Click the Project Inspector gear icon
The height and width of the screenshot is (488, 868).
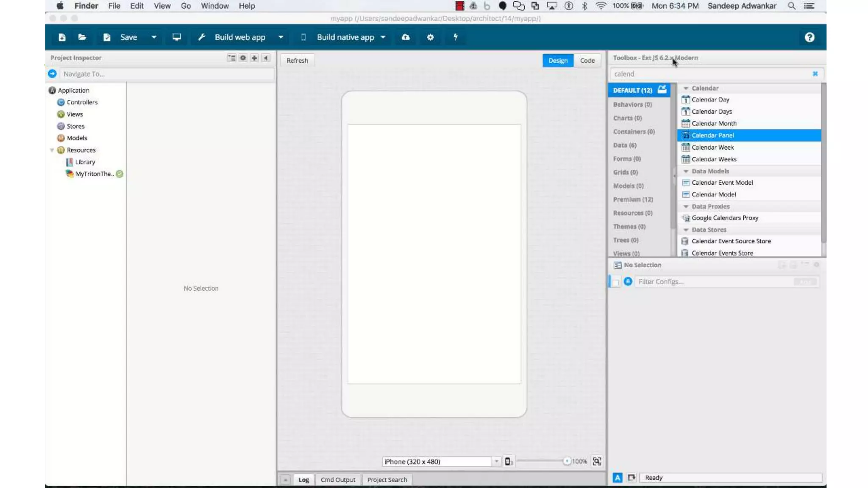(243, 58)
